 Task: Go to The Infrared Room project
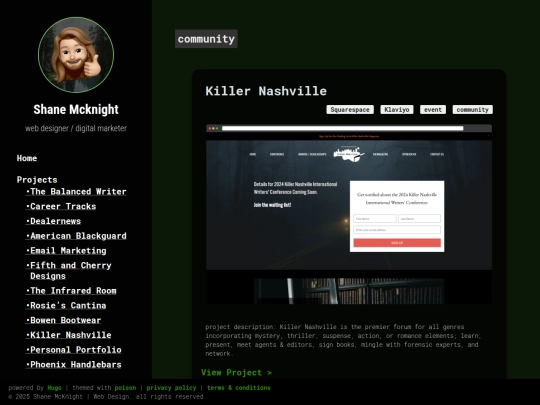(71, 291)
